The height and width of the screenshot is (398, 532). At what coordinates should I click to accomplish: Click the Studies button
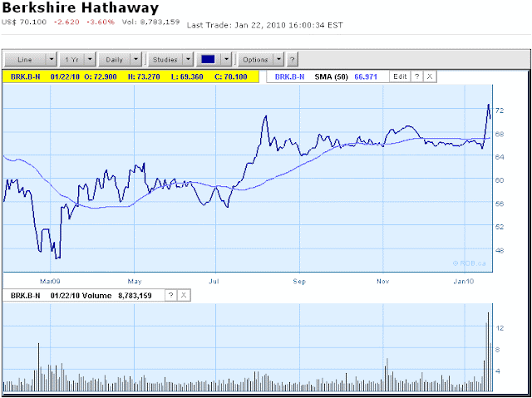[165, 60]
